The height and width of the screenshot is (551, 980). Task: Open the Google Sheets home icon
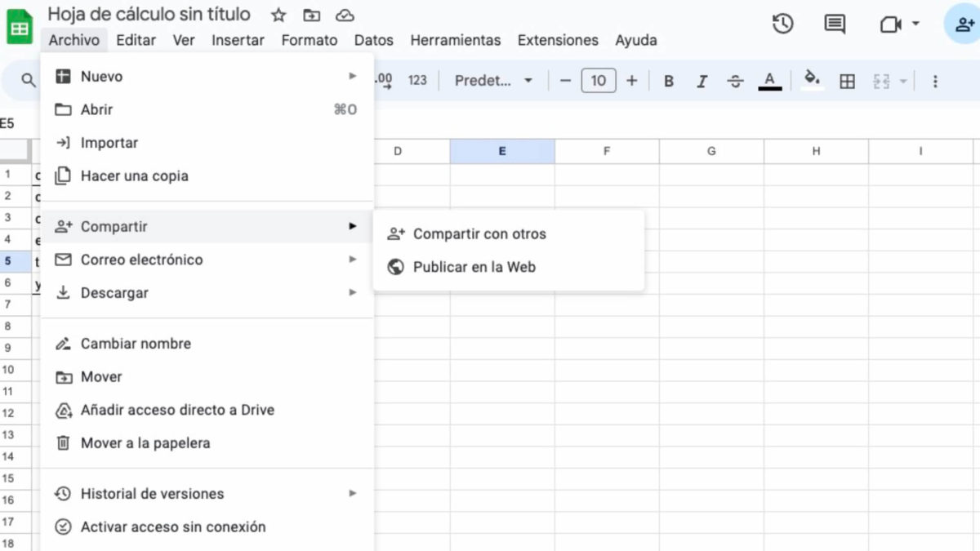[x=20, y=27]
